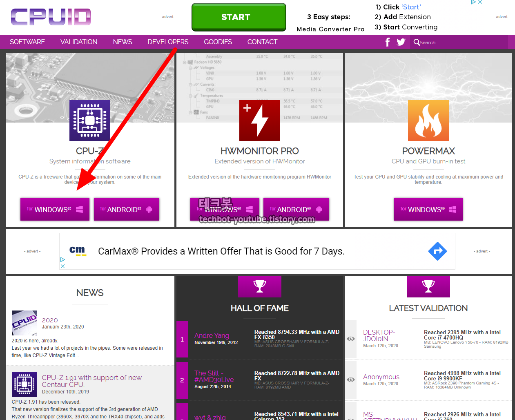Open the GOODIES menu

pyautogui.click(x=218, y=42)
